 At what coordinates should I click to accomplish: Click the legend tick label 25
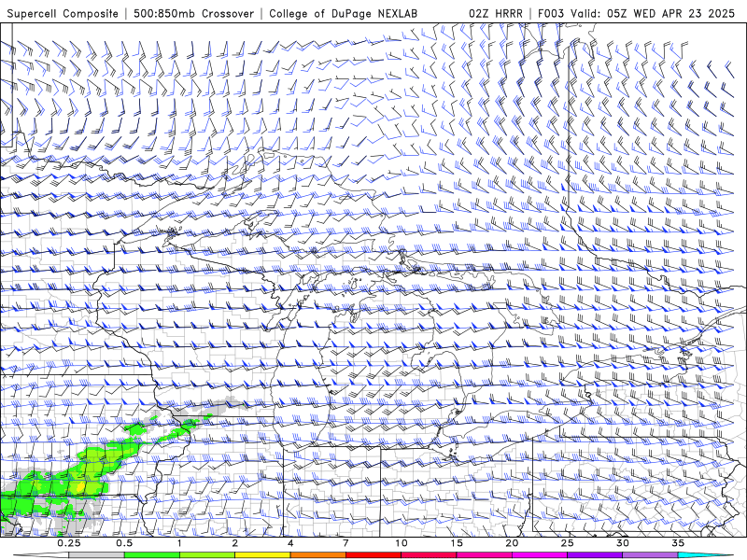[x=567, y=543]
